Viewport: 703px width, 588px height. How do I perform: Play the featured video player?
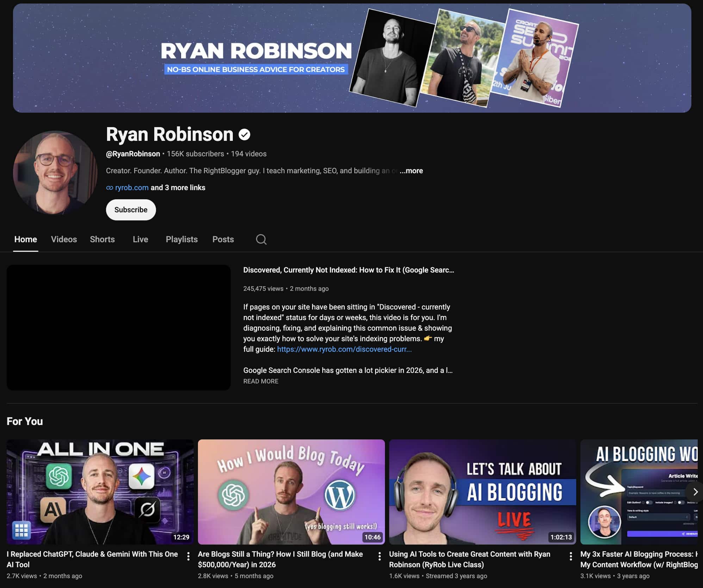(119, 327)
